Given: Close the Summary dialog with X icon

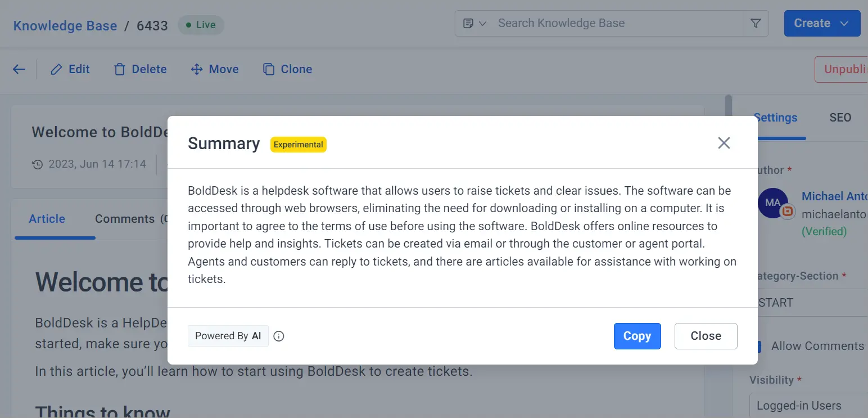Looking at the screenshot, I should click(x=724, y=143).
